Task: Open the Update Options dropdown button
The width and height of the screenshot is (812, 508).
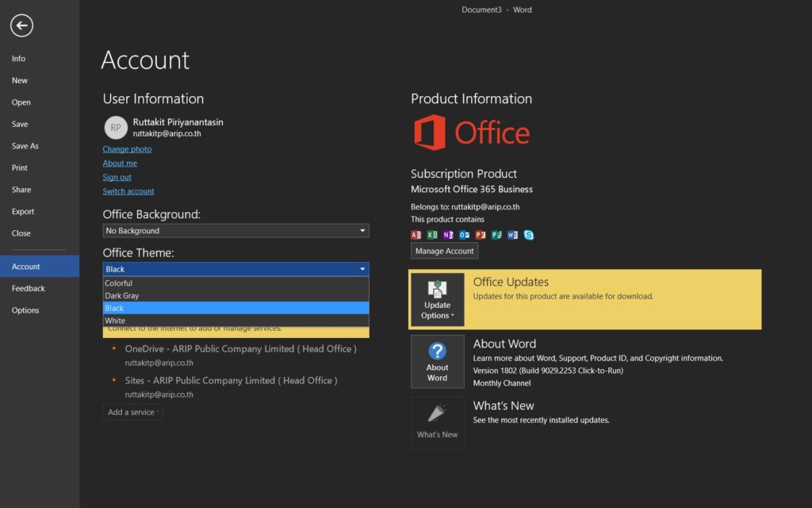Action: point(437,300)
